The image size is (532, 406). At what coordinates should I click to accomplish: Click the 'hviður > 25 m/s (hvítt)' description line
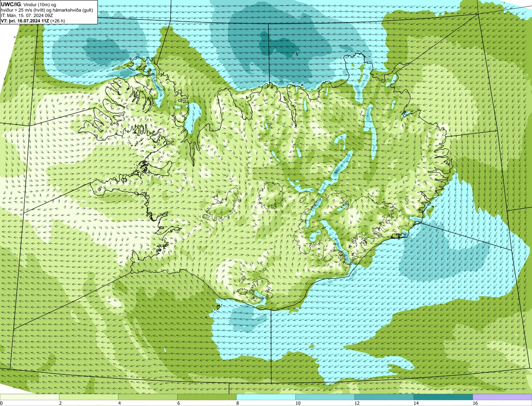click(47, 10)
